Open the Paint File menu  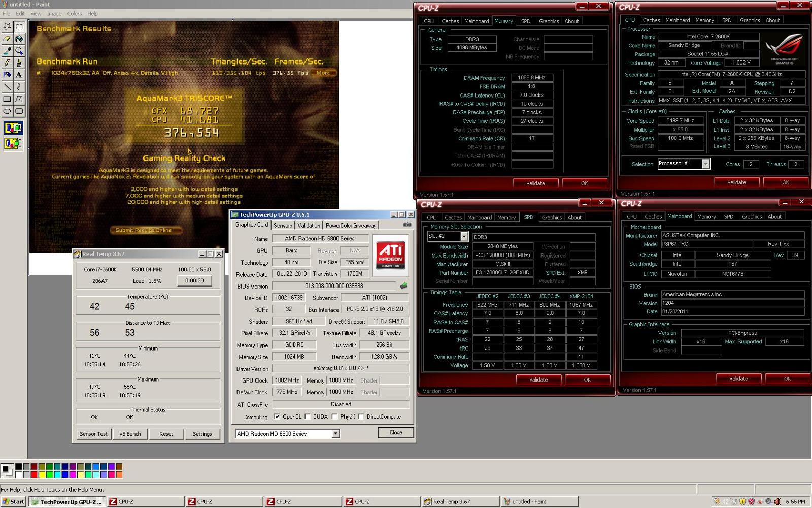click(x=6, y=14)
